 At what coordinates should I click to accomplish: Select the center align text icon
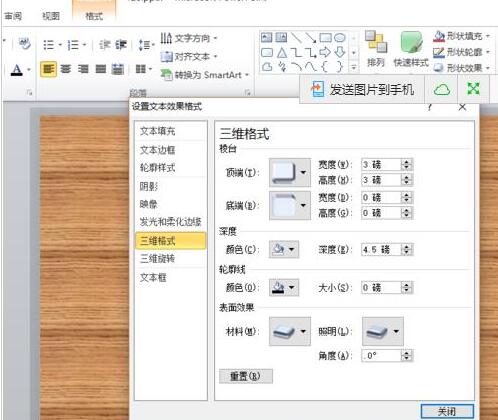pyautogui.click(x=66, y=69)
